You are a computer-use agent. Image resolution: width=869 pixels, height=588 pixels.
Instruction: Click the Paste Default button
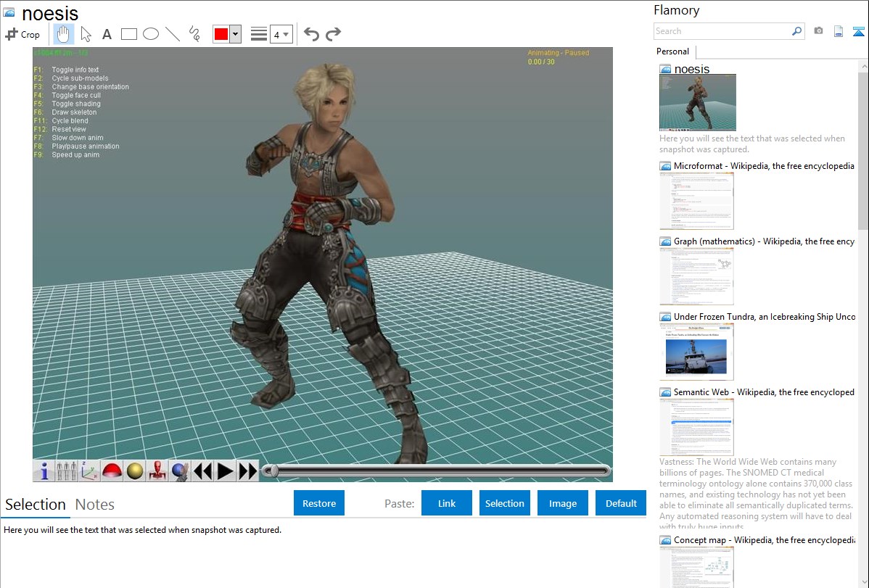pos(621,503)
